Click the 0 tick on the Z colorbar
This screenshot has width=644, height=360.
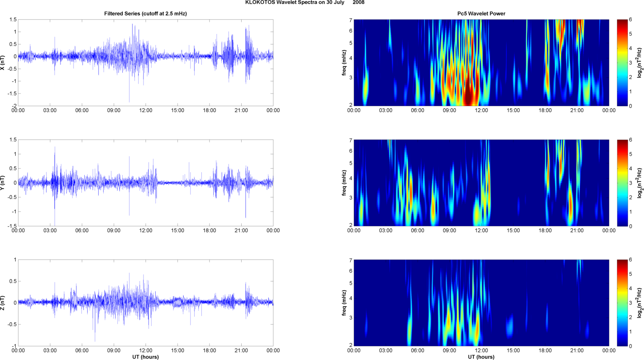[630, 346]
